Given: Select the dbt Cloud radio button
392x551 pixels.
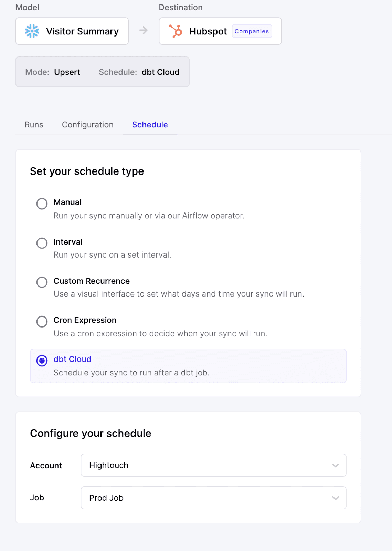Looking at the screenshot, I should click(42, 361).
